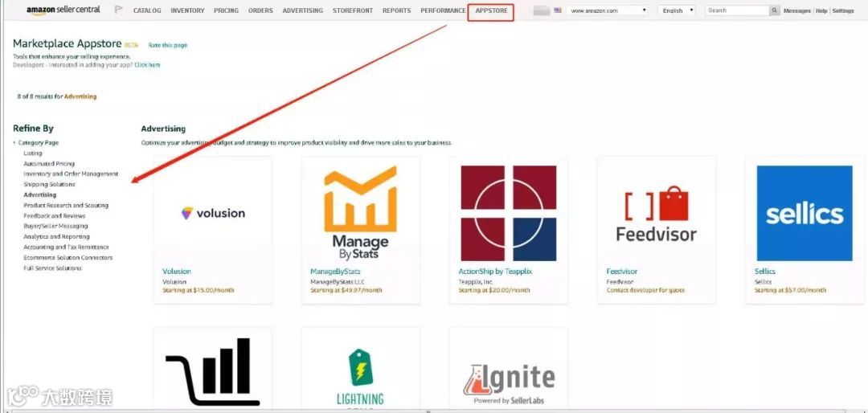The width and height of the screenshot is (868, 413).
Task: Open the ActionShip by Teapplix title link
Action: [495, 272]
